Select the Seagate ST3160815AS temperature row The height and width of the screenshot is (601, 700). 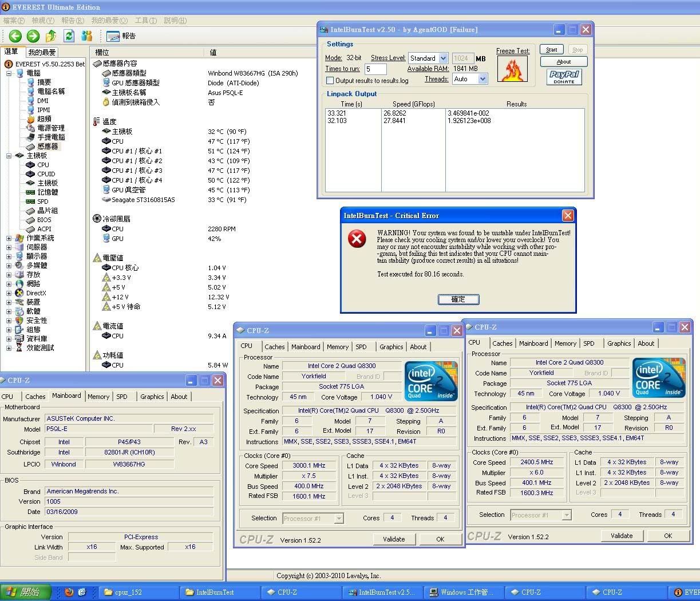click(x=143, y=200)
